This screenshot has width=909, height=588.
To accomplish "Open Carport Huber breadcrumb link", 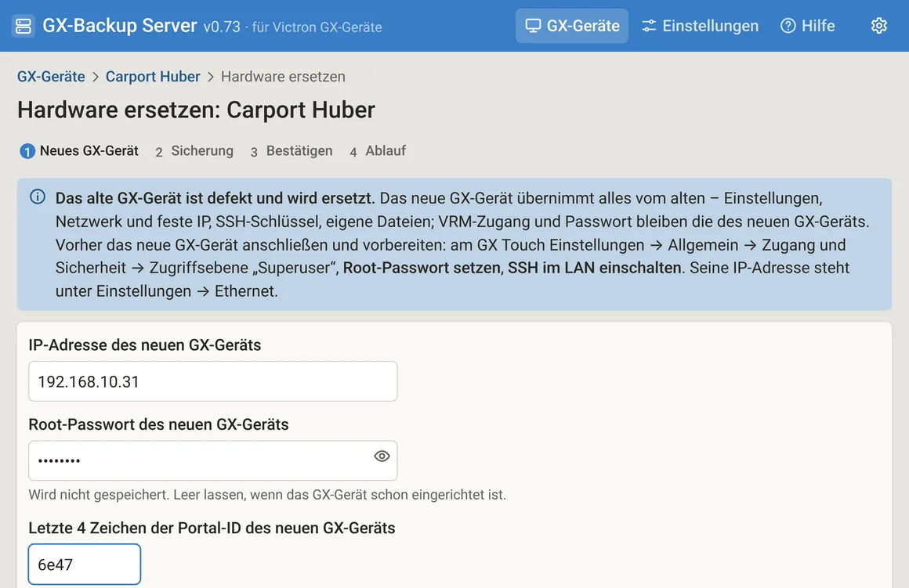I will (x=153, y=77).
